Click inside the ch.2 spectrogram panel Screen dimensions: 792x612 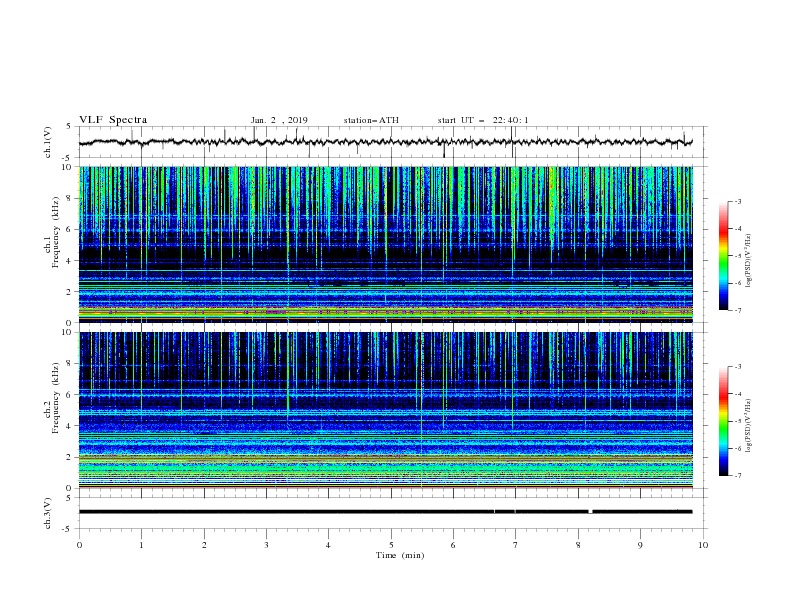(386, 410)
